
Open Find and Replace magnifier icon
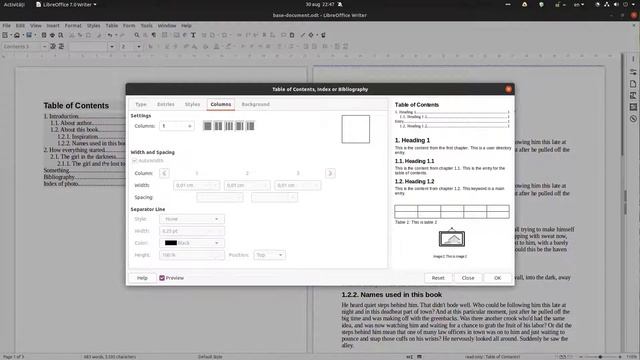[137, 36]
